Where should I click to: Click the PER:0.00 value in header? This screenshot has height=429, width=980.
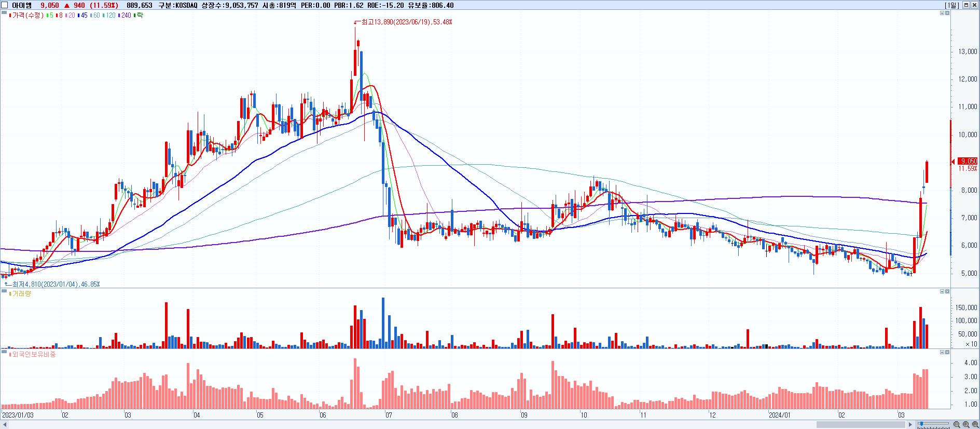point(315,5)
